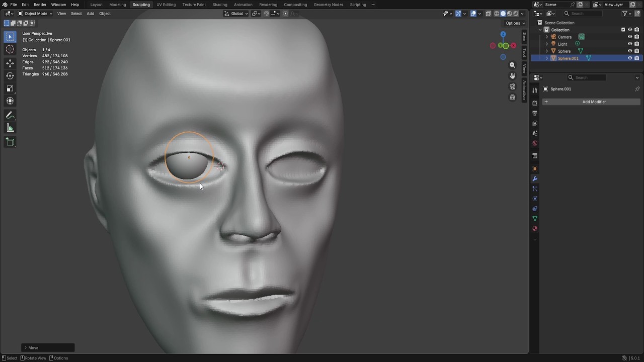Open the Tool properties tab icon

coord(535,90)
